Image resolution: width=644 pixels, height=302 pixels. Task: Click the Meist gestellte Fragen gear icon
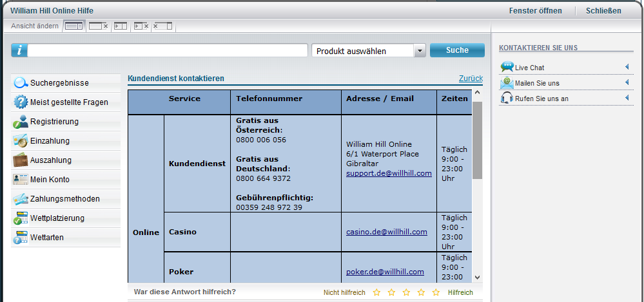coord(21,102)
